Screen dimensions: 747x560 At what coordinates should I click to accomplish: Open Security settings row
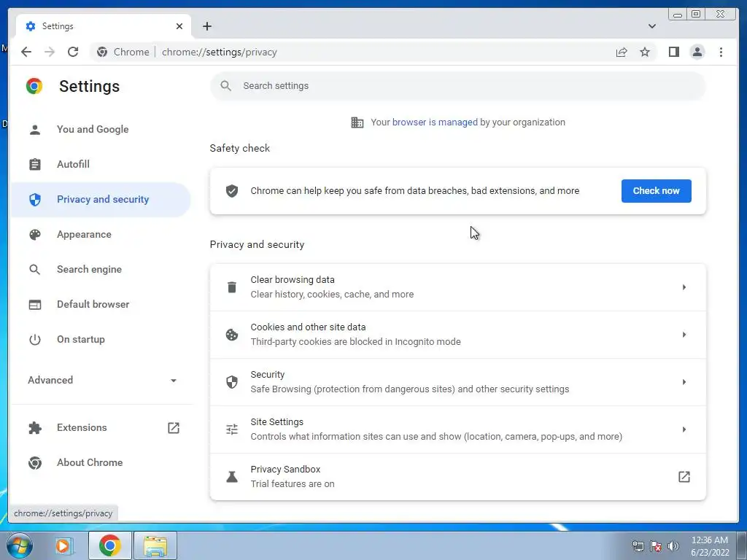(458, 382)
